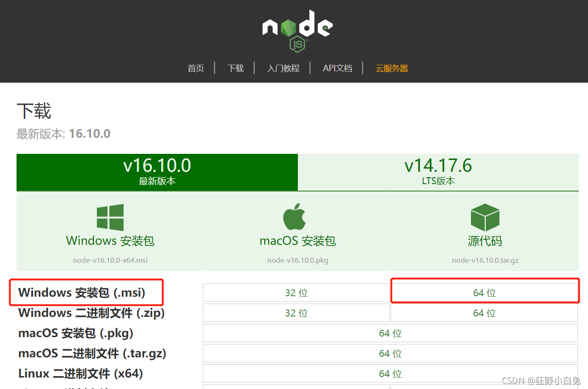Select the v16.10.0 最新版本 tab

pyautogui.click(x=157, y=172)
